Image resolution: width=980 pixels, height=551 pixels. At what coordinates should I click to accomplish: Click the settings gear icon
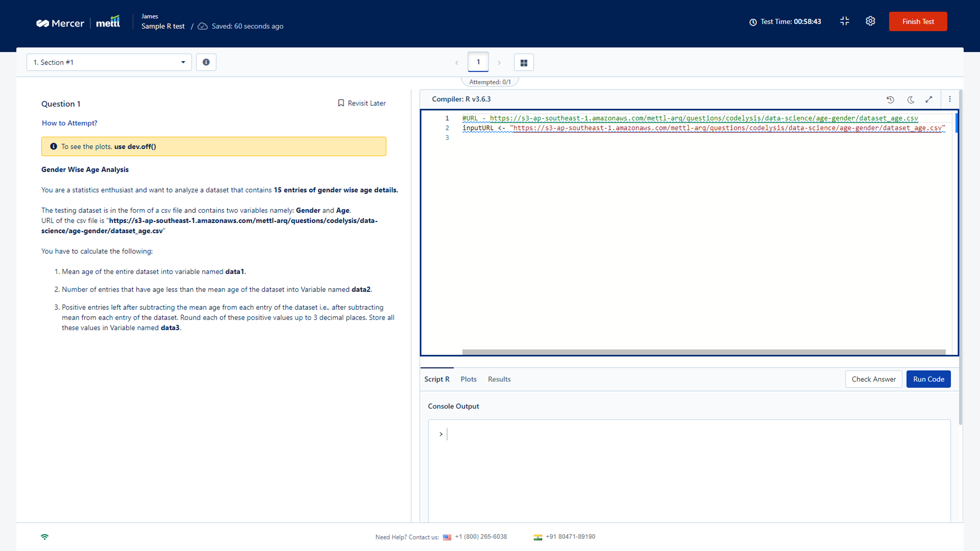(870, 22)
